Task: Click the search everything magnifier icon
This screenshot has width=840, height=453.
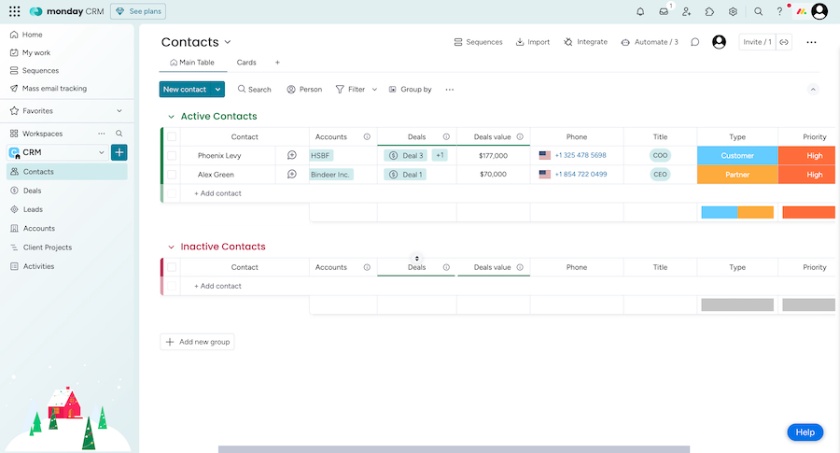Action: (x=758, y=11)
